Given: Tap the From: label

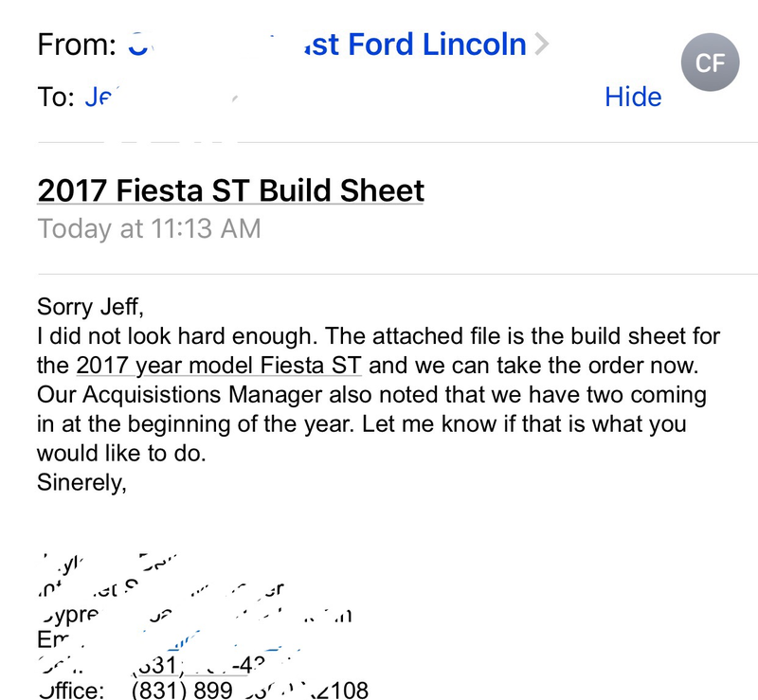Looking at the screenshot, I should point(77,45).
